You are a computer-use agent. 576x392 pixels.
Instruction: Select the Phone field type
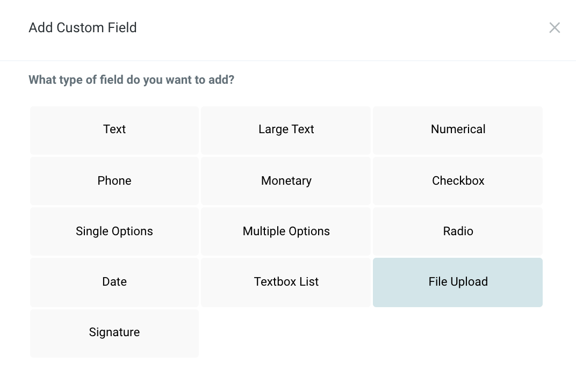pos(114,181)
